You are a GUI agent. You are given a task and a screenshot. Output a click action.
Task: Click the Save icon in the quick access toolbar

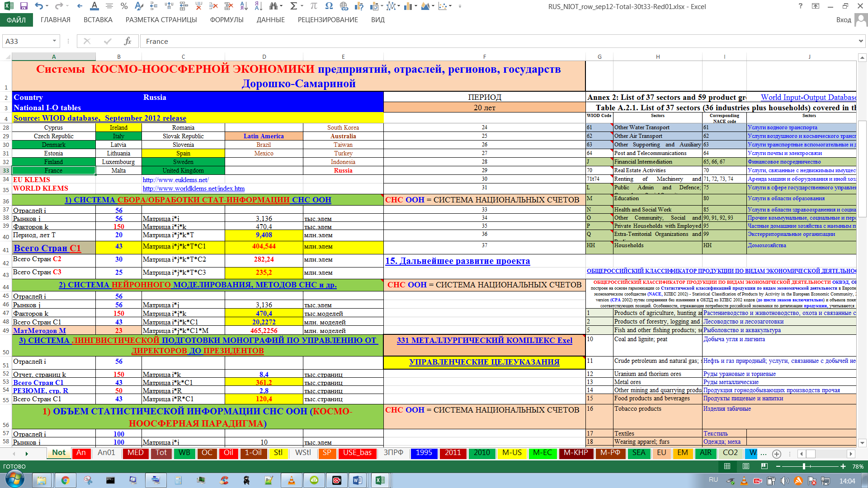click(24, 6)
